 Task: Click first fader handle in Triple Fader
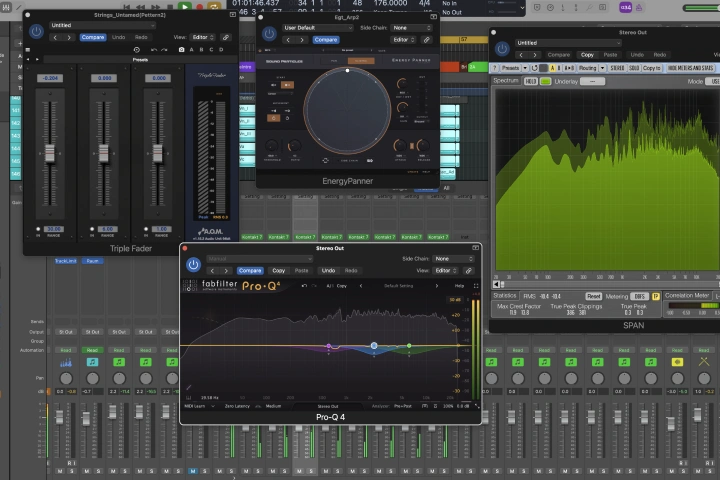pos(50,153)
